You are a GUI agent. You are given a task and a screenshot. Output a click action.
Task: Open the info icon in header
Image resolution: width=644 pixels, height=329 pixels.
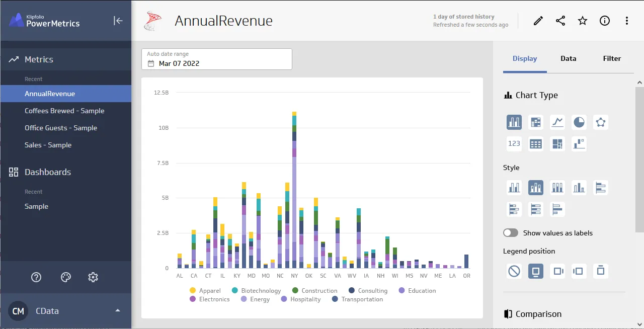click(x=605, y=21)
